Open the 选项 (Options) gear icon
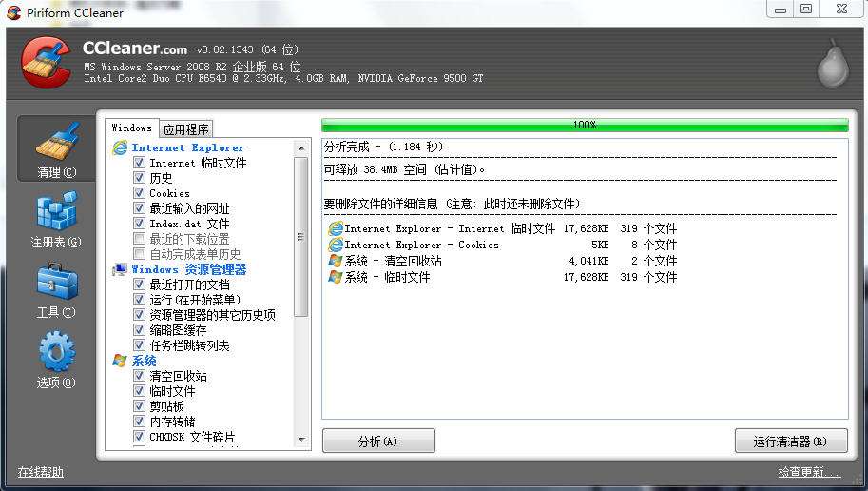This screenshot has width=868, height=491. (x=56, y=353)
